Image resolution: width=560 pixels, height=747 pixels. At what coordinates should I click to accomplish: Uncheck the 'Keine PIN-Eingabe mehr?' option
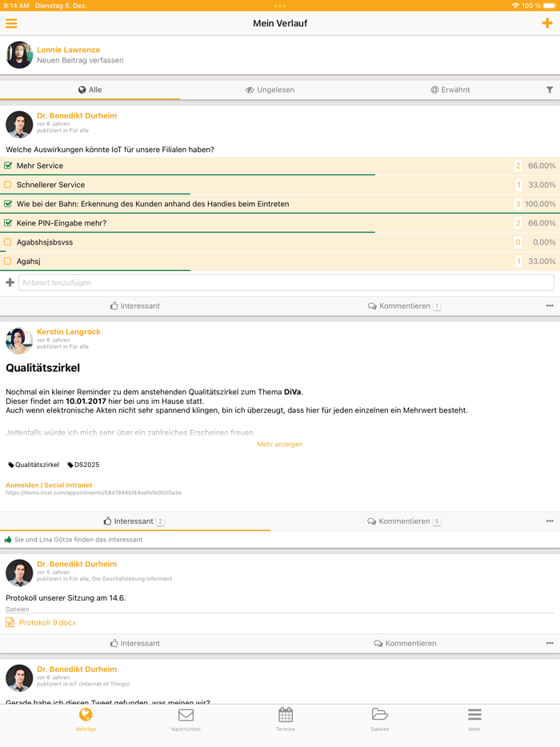point(8,223)
